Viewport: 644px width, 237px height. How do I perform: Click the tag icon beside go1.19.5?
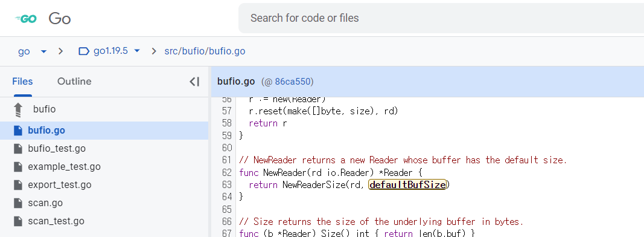(84, 51)
